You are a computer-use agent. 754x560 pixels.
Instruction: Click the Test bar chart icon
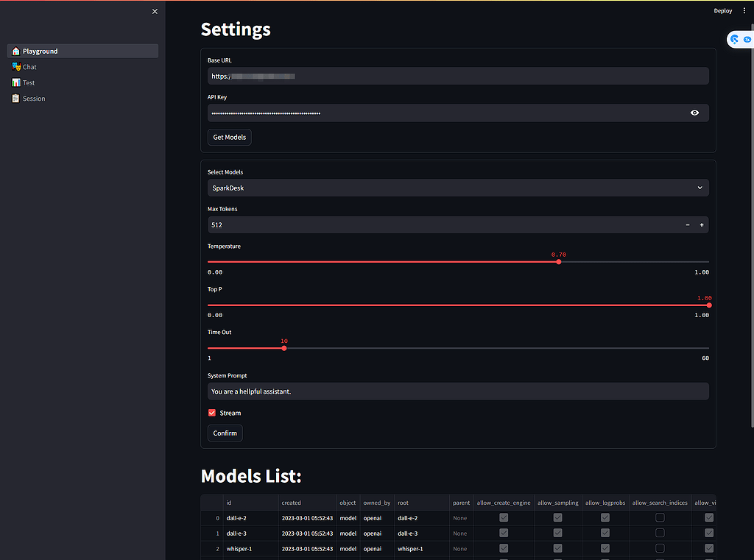click(x=16, y=82)
